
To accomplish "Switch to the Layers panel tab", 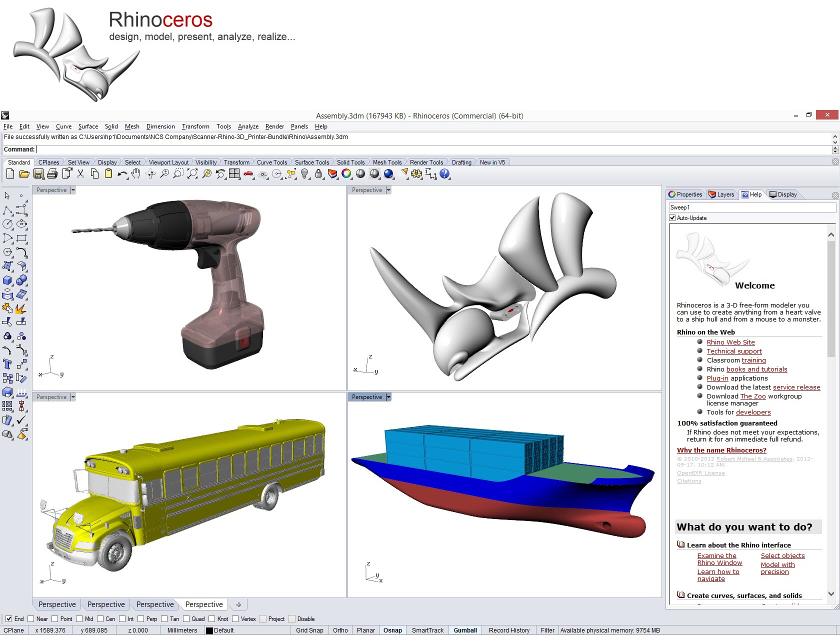I will [721, 194].
